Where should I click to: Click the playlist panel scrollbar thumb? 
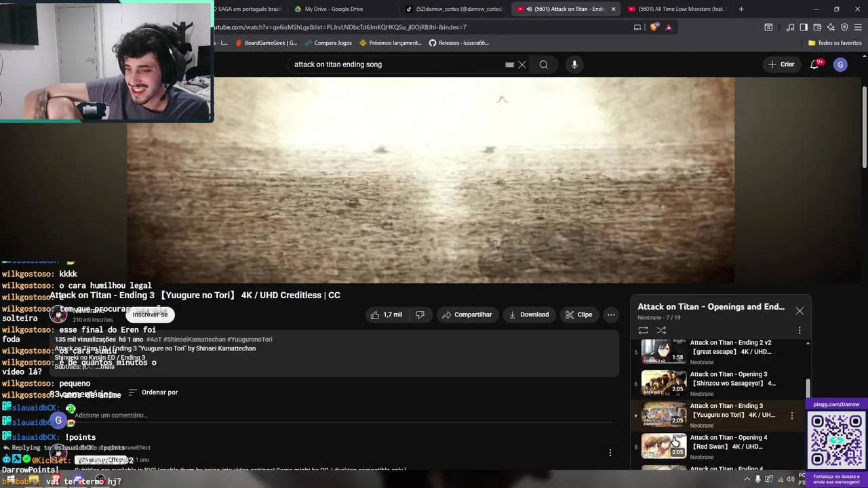[808, 389]
